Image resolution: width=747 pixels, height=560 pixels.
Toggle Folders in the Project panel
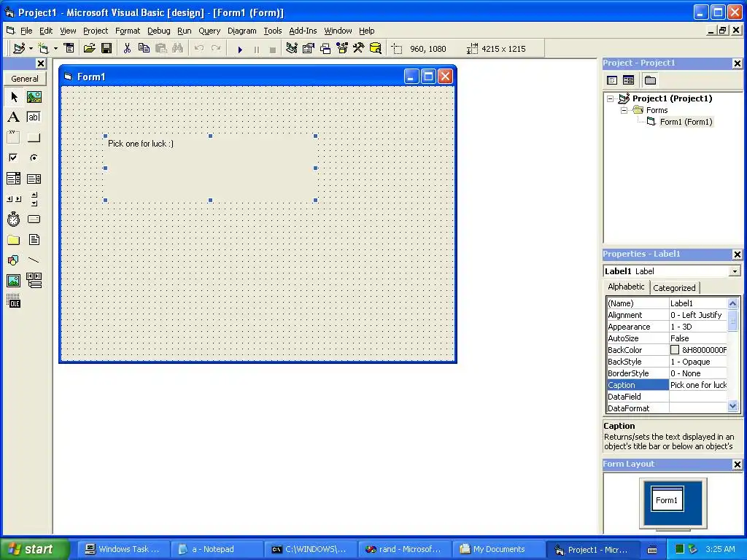tap(650, 80)
